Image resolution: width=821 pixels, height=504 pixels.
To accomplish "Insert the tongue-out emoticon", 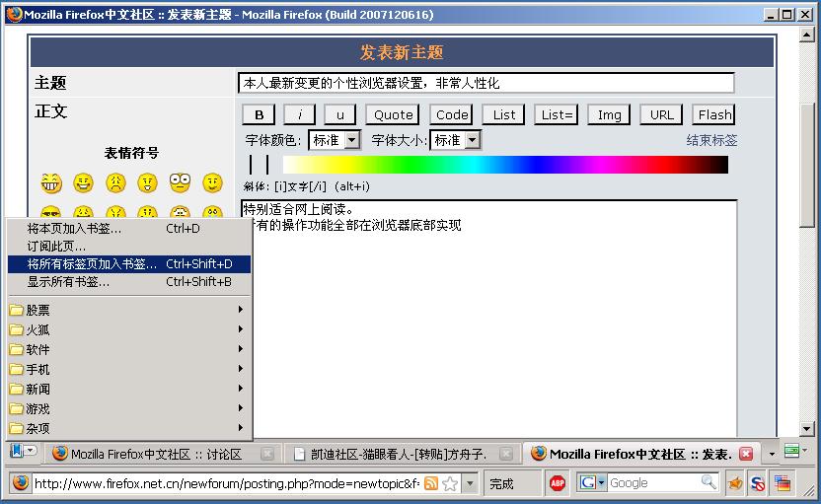I will [148, 183].
